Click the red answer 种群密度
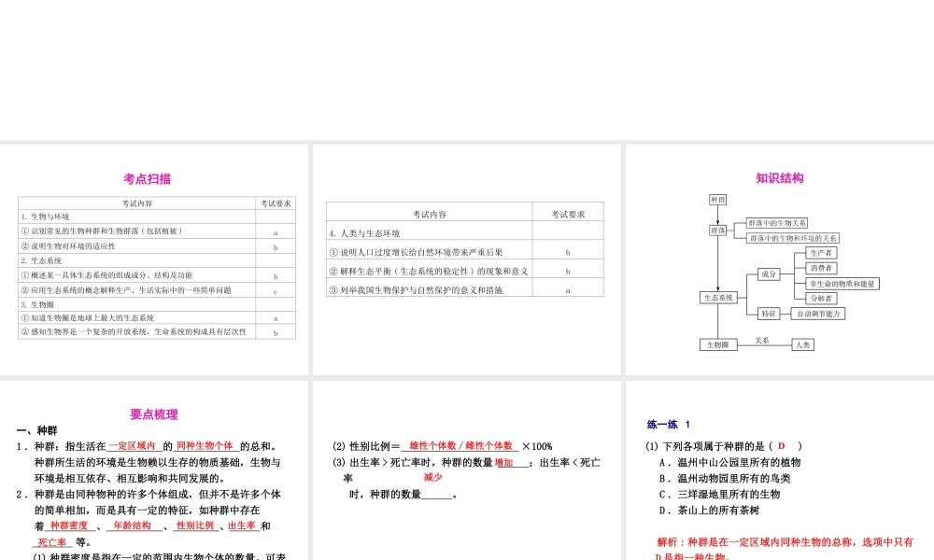 pos(68,525)
